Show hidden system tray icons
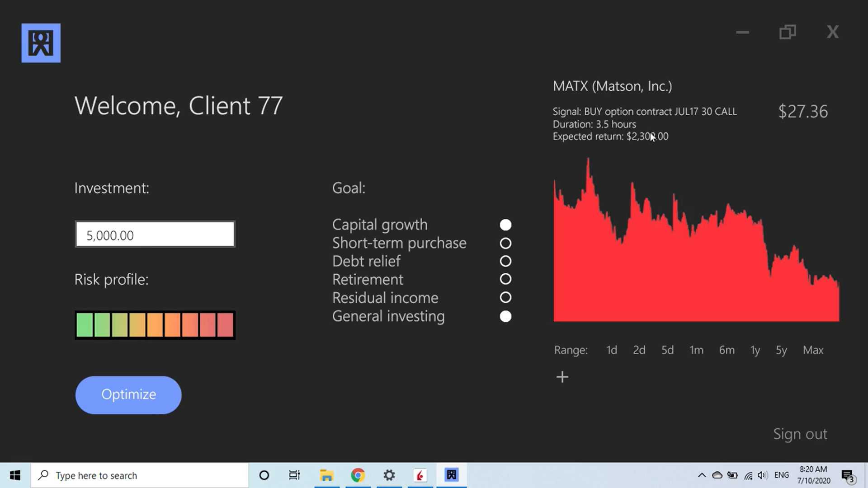Viewport: 868px width, 488px height. tap(702, 475)
